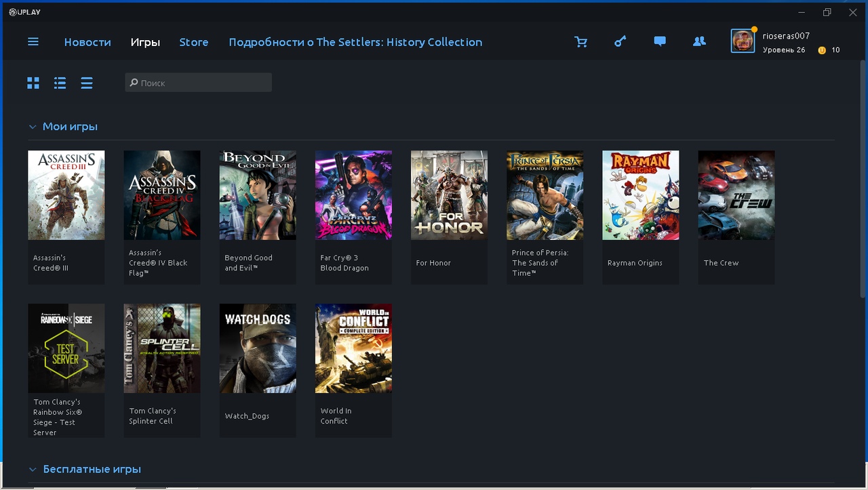Open the Новости tab
868x490 pixels.
click(x=87, y=42)
